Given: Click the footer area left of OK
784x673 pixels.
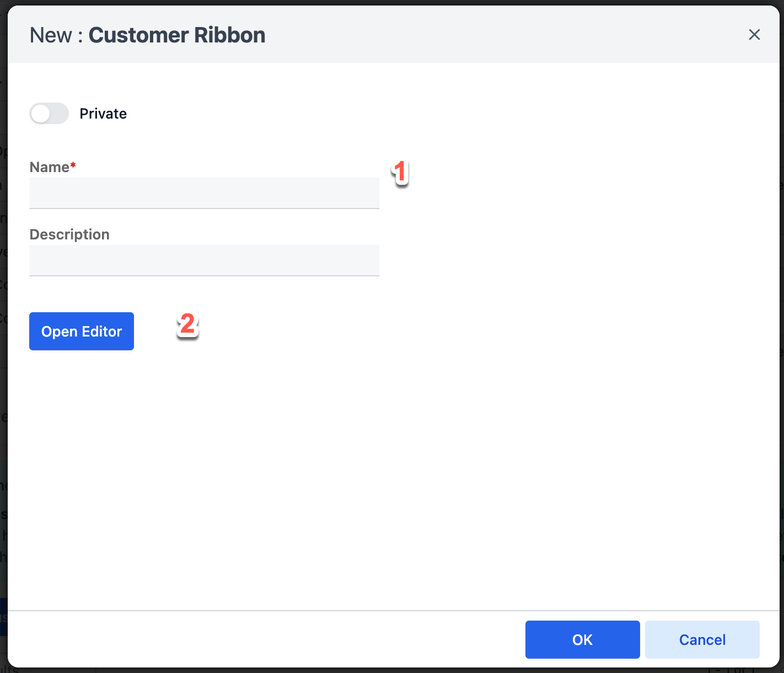Looking at the screenshot, I should click(x=276, y=639).
